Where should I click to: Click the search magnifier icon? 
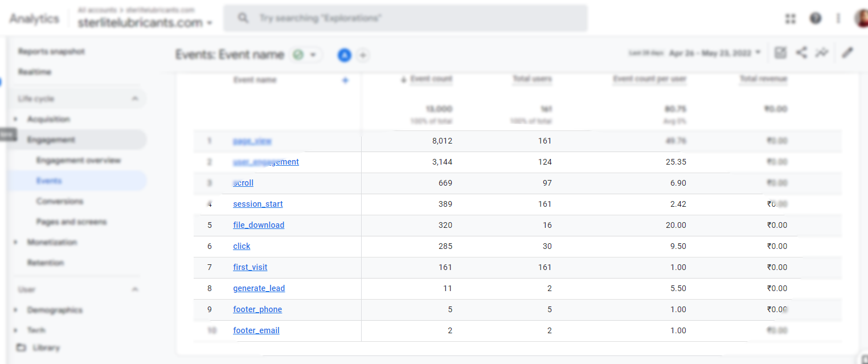[x=243, y=18]
